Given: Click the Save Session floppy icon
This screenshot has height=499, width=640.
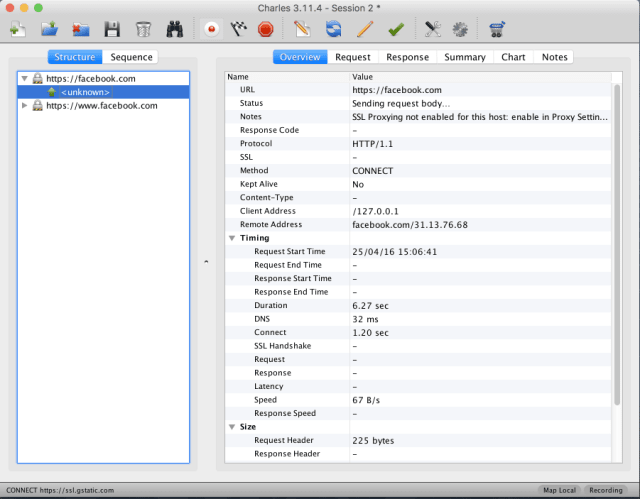Looking at the screenshot, I should click(112, 29).
